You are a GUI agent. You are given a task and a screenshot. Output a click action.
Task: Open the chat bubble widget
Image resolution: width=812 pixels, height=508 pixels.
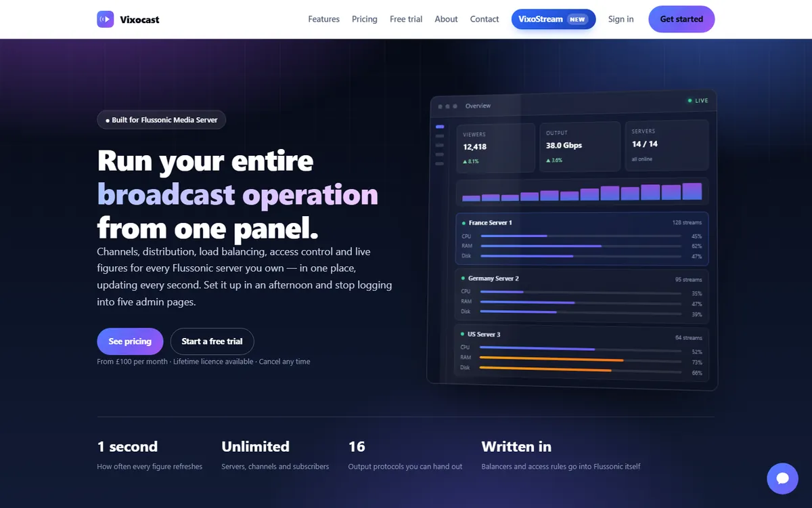click(782, 478)
